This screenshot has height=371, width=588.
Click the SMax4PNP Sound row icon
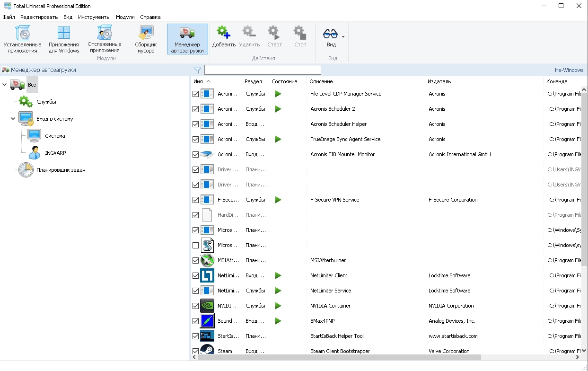click(x=207, y=321)
